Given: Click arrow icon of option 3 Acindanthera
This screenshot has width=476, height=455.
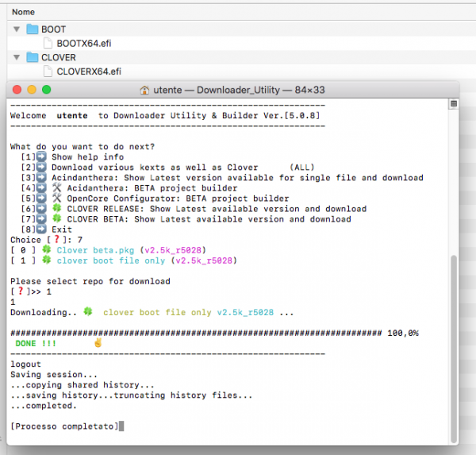Looking at the screenshot, I should 41,178.
